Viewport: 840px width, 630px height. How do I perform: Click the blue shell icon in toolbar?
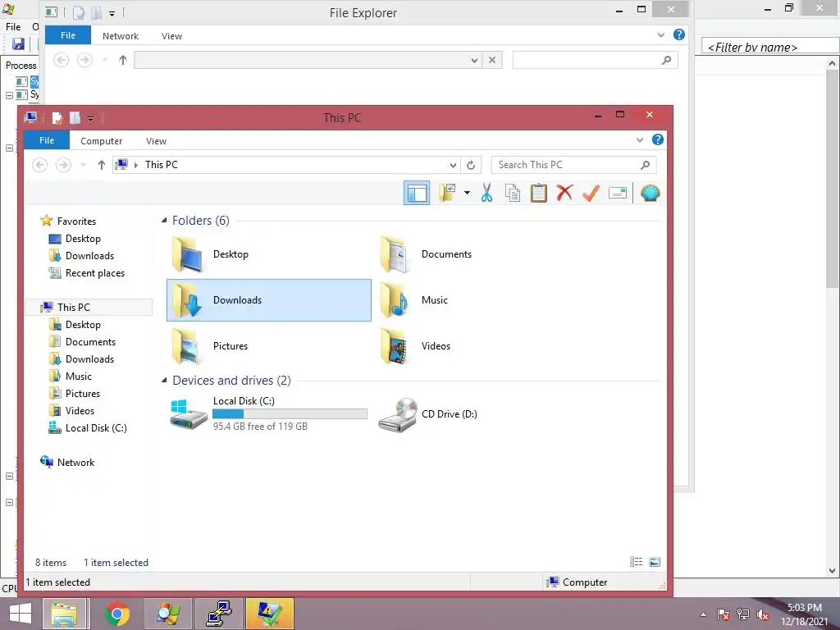tap(650, 193)
